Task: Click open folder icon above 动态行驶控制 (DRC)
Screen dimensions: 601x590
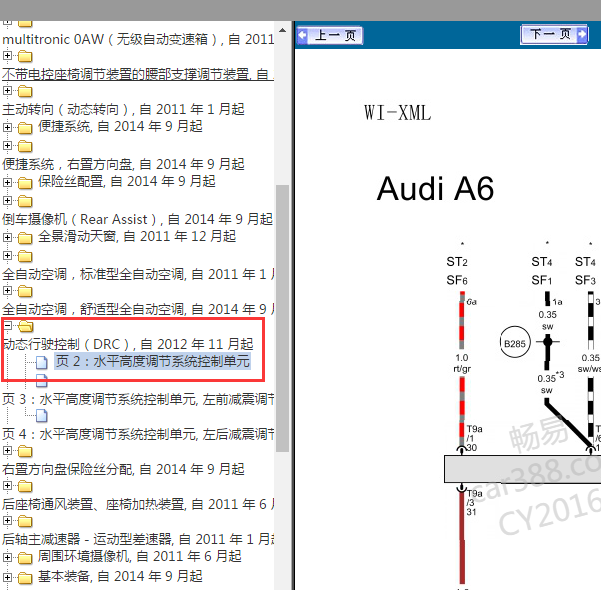Action: tap(26, 326)
